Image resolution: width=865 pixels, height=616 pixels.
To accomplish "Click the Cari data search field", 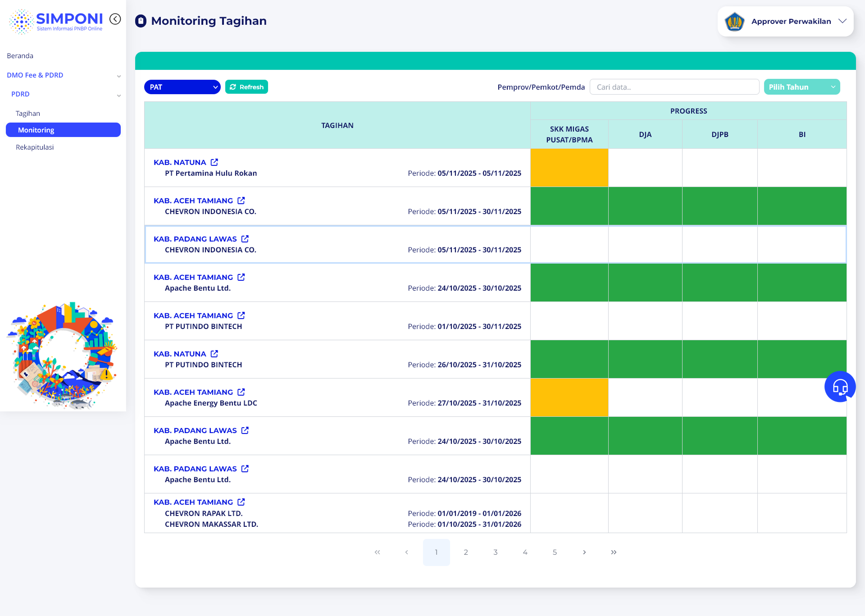I will [x=674, y=87].
